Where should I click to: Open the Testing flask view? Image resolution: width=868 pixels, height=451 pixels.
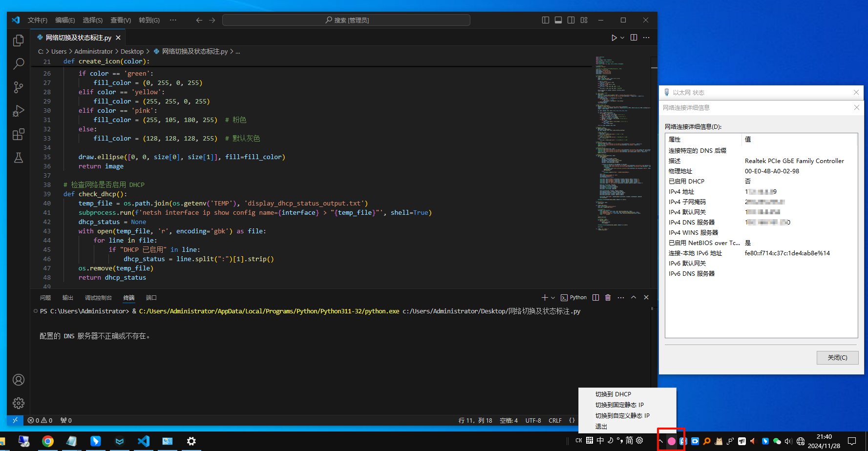[19, 158]
